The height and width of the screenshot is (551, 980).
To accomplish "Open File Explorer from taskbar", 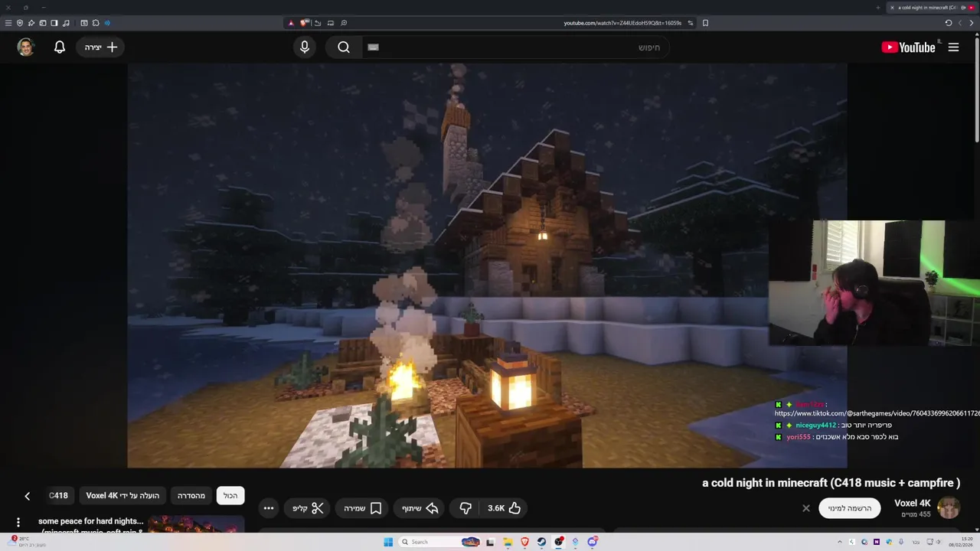I will (508, 542).
